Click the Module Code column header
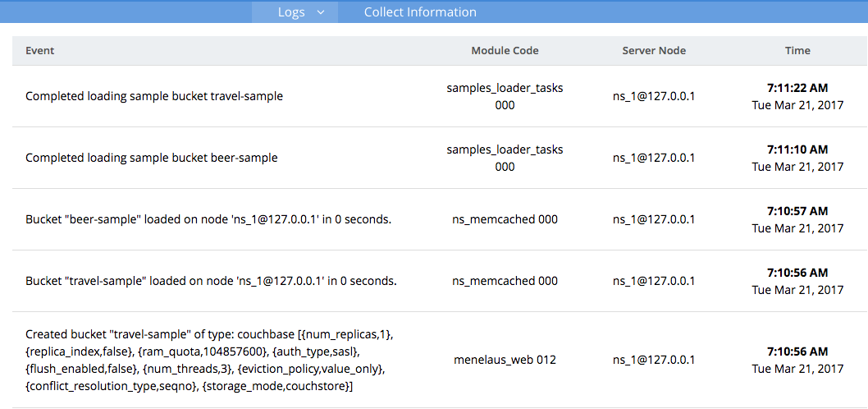The width and height of the screenshot is (868, 409). click(505, 50)
